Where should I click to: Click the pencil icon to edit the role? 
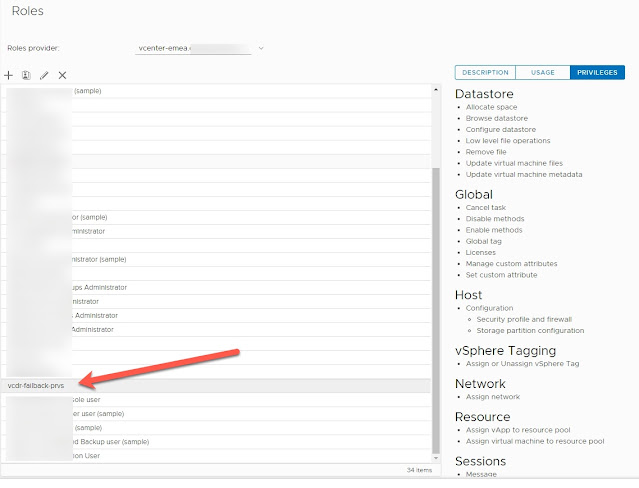[x=44, y=75]
